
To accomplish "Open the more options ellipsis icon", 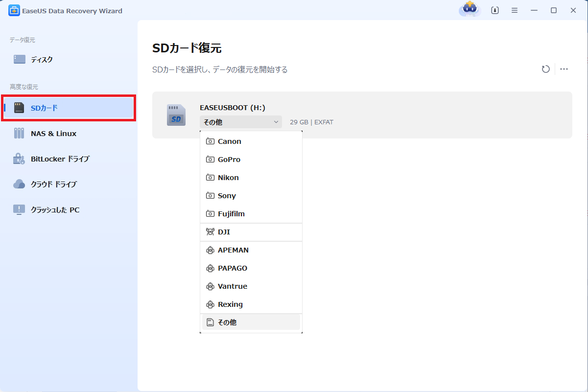I will pyautogui.click(x=564, y=69).
